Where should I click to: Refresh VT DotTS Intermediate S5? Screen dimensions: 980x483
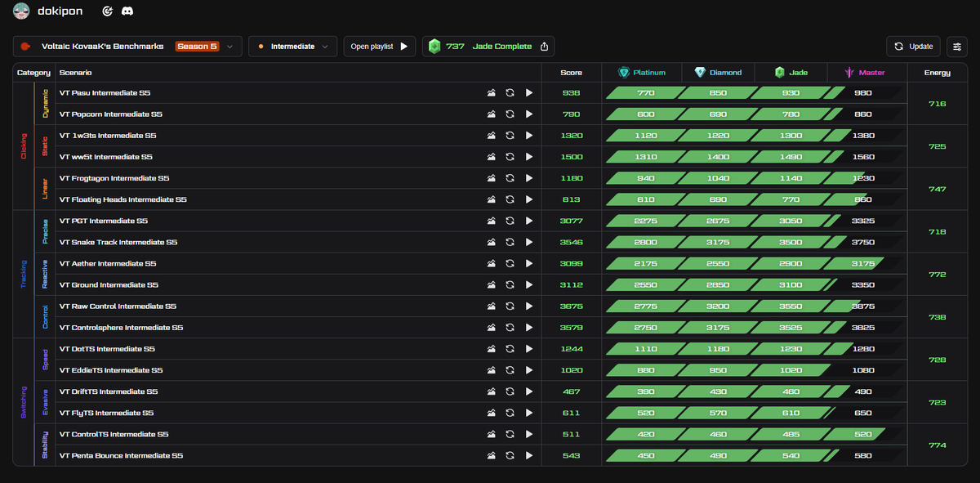pos(510,349)
